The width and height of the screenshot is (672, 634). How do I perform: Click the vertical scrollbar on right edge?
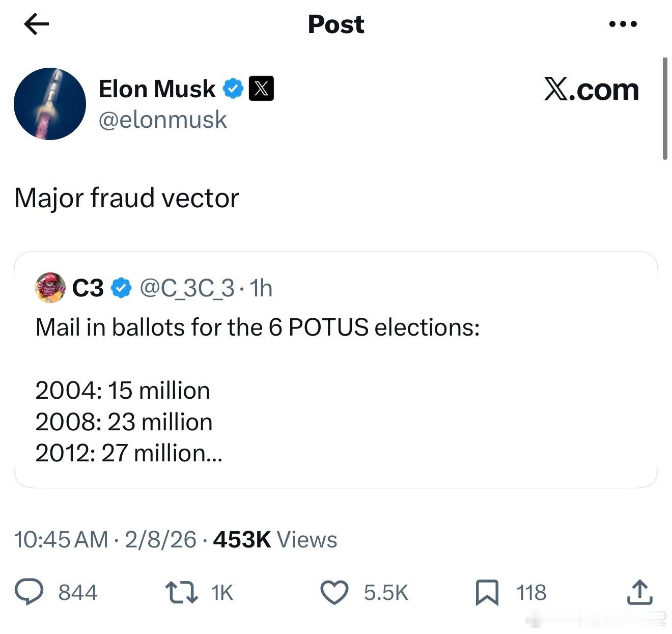(x=665, y=108)
